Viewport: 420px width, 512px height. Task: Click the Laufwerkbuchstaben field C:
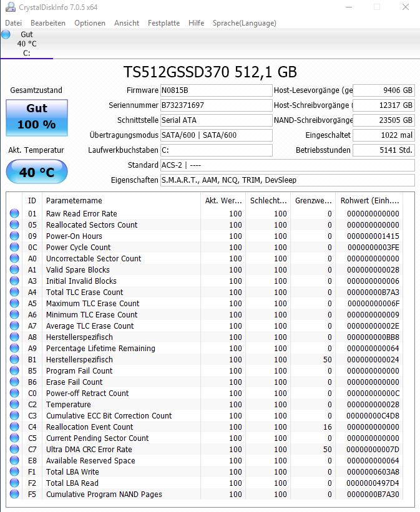[216, 150]
